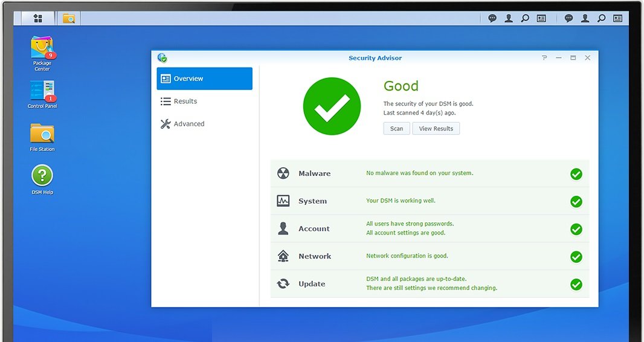The image size is (644, 342).
Task: Open the File Station desktop shortcut
Action: [x=42, y=134]
